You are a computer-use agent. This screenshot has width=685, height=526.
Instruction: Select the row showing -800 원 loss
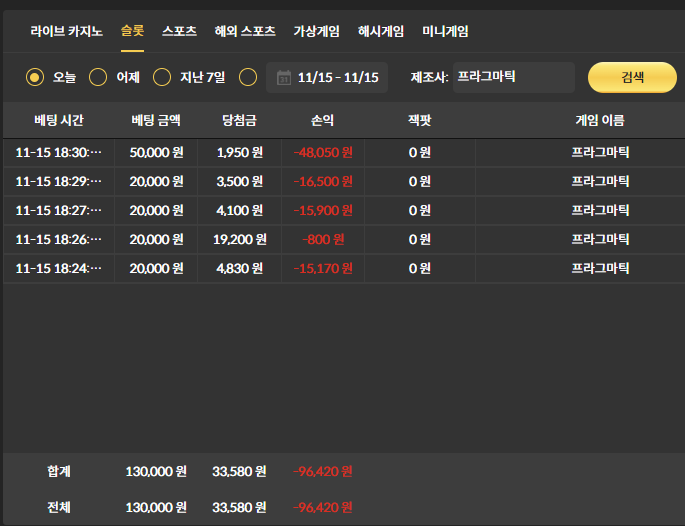(342, 240)
